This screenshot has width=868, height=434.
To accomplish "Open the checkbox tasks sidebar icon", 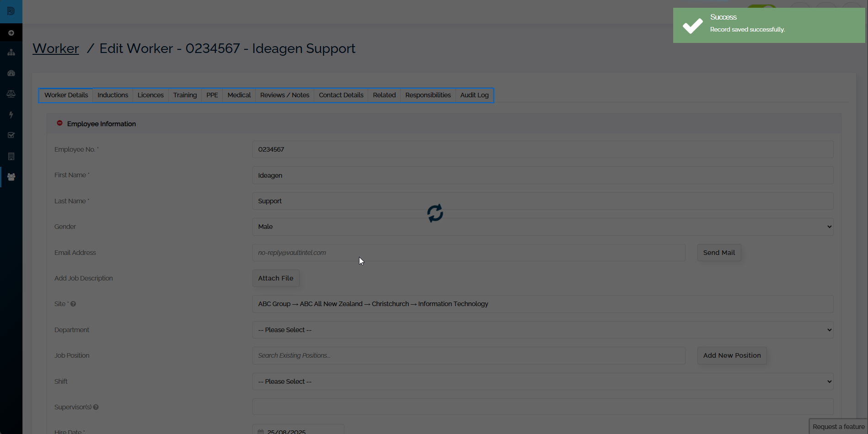I will 11,135.
